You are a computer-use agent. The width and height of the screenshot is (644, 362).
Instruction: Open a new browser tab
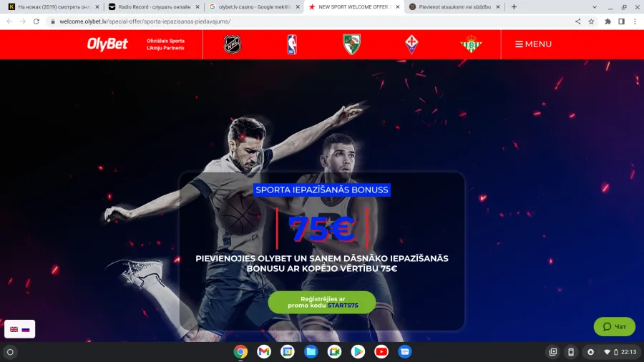pos(514,7)
